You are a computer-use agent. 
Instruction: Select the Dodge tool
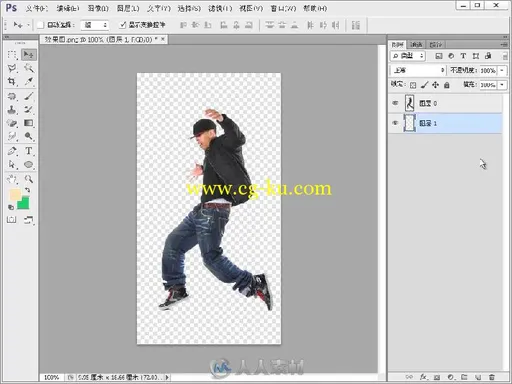coord(29,136)
